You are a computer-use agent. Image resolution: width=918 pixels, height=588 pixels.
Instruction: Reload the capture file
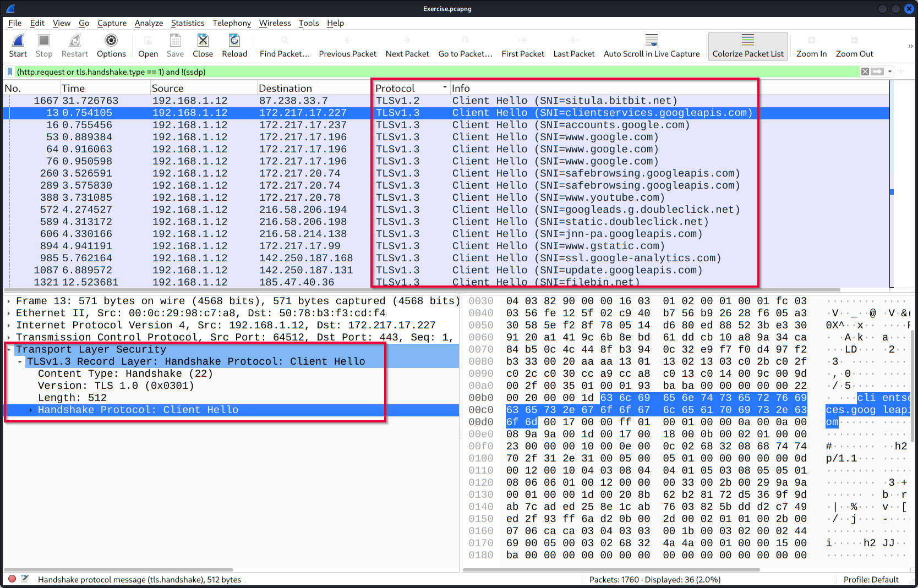tap(234, 46)
